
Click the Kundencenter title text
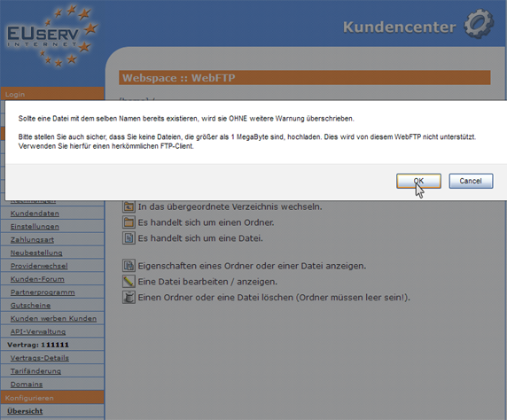(x=400, y=27)
